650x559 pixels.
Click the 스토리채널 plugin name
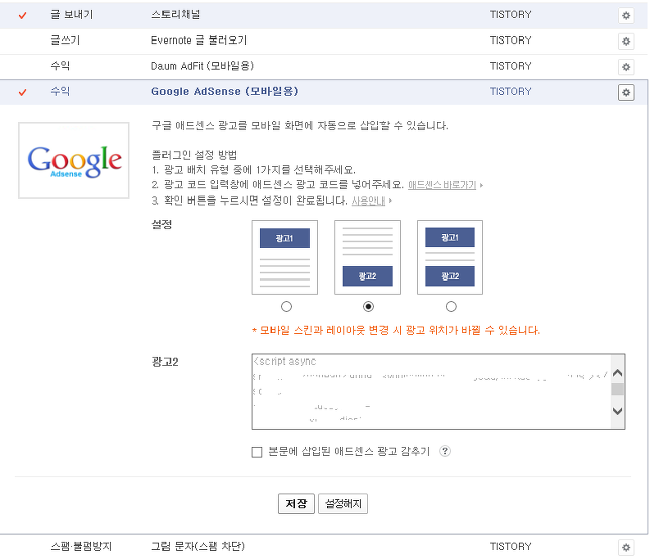(175, 15)
